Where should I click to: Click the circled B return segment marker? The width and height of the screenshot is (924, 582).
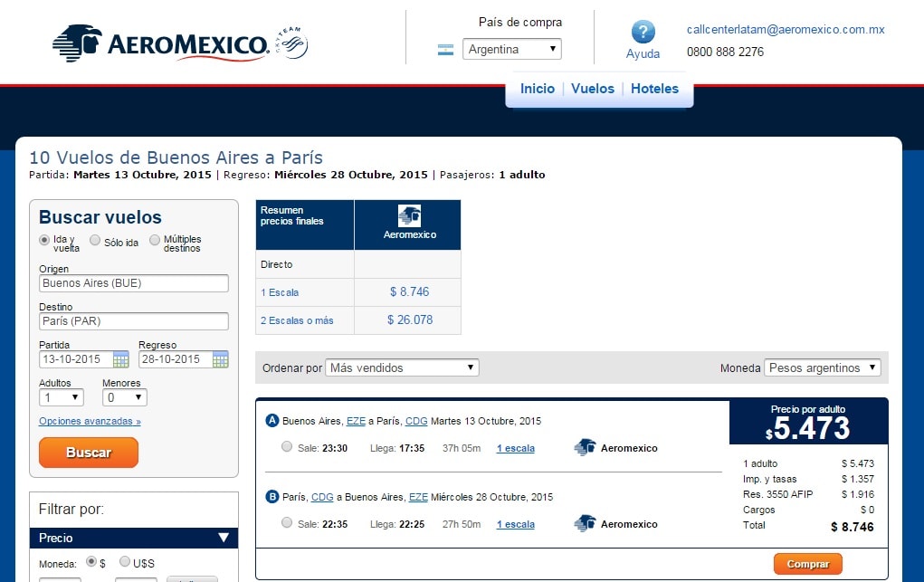(x=271, y=497)
